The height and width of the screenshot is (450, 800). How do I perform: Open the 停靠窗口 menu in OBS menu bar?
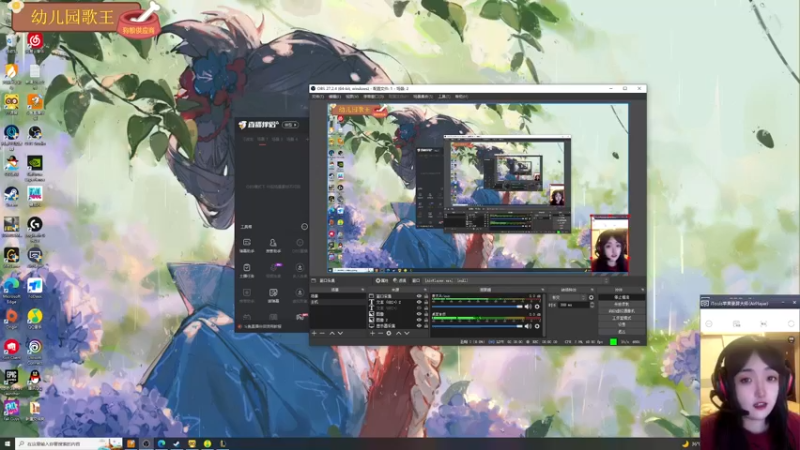[x=373, y=96]
